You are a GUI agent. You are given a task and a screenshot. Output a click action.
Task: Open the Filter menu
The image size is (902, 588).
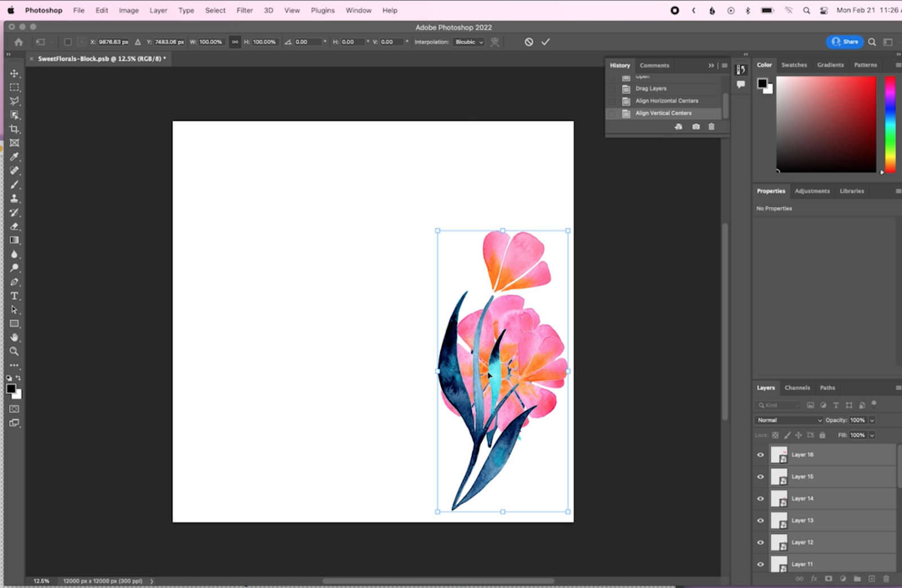point(244,10)
